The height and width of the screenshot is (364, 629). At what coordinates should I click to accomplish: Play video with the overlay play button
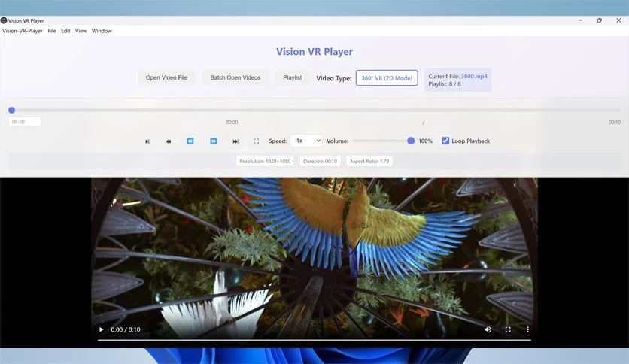pos(101,329)
